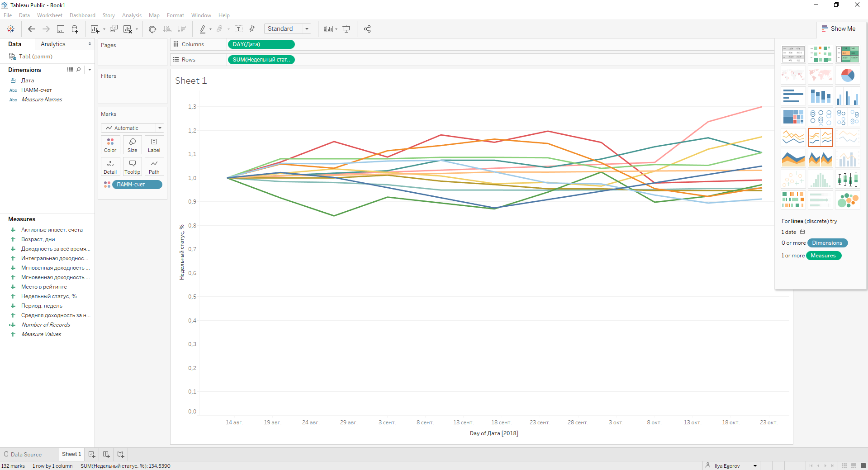Open the Clear Sheet dropdown arrow
The height and width of the screenshot is (470, 868).
[137, 29]
